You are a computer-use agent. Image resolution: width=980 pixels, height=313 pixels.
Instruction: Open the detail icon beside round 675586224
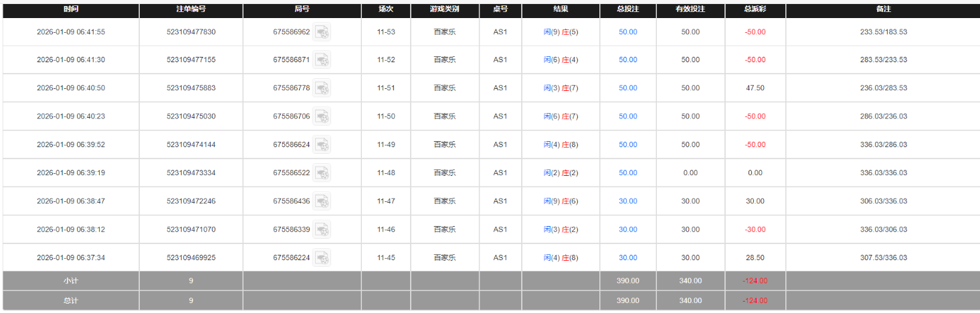pyautogui.click(x=322, y=257)
